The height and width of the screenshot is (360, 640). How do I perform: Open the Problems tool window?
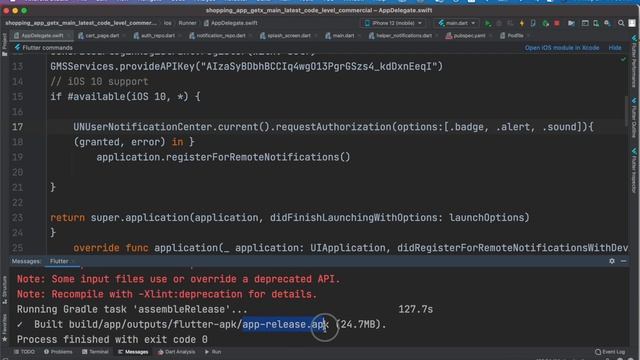58,352
